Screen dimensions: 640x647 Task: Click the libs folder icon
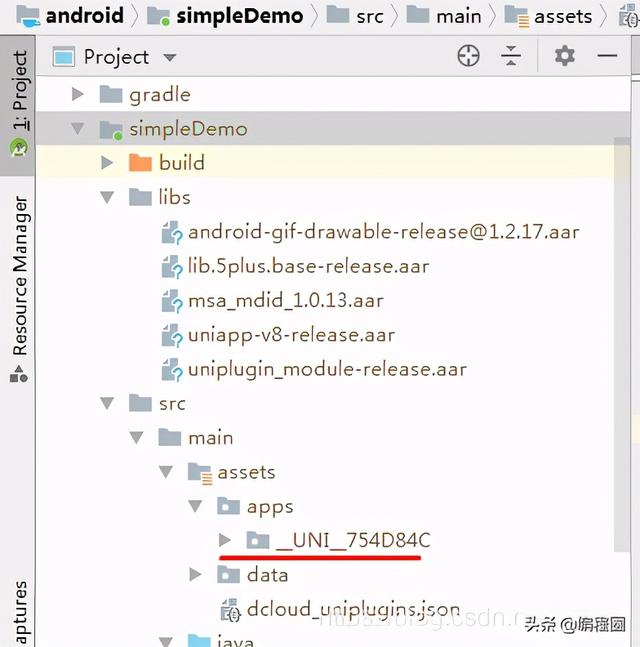pos(140,197)
